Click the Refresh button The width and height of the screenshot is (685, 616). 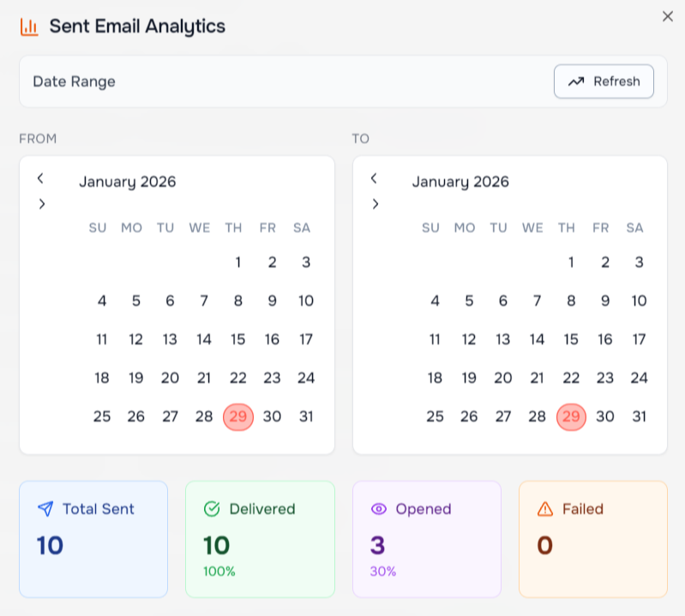click(604, 81)
